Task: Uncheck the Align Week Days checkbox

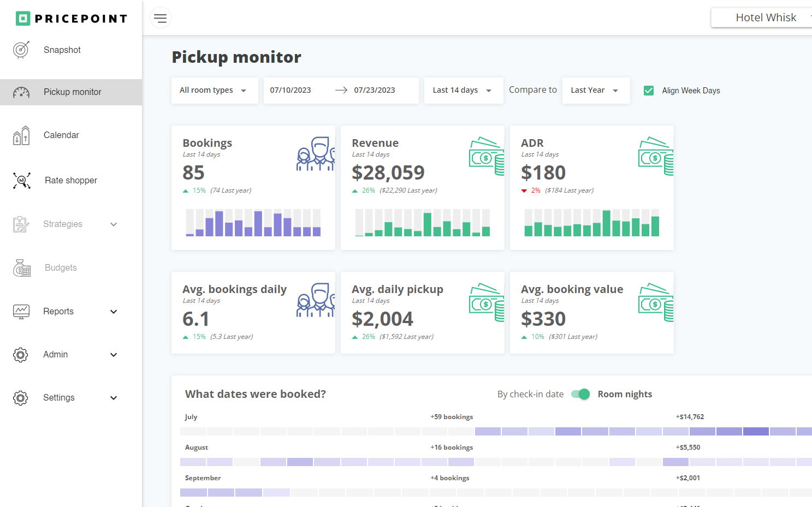Action: 649,91
